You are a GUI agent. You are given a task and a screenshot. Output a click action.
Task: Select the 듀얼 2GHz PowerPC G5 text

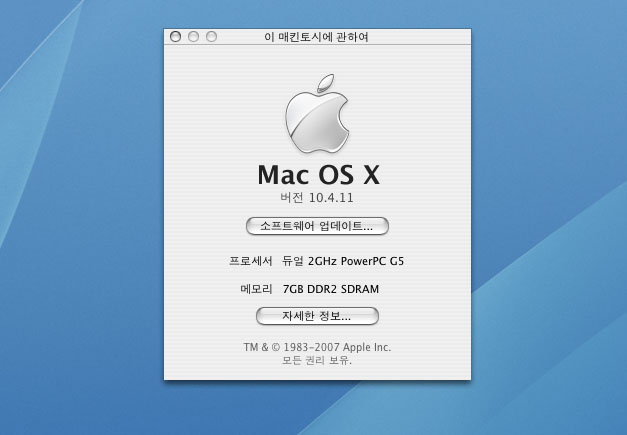point(343,261)
